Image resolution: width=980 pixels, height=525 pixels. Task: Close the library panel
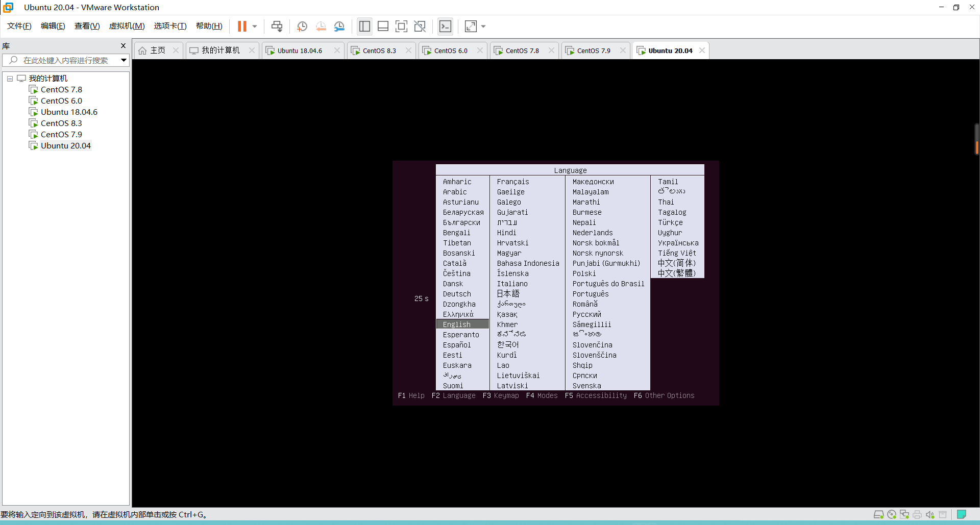tap(123, 46)
